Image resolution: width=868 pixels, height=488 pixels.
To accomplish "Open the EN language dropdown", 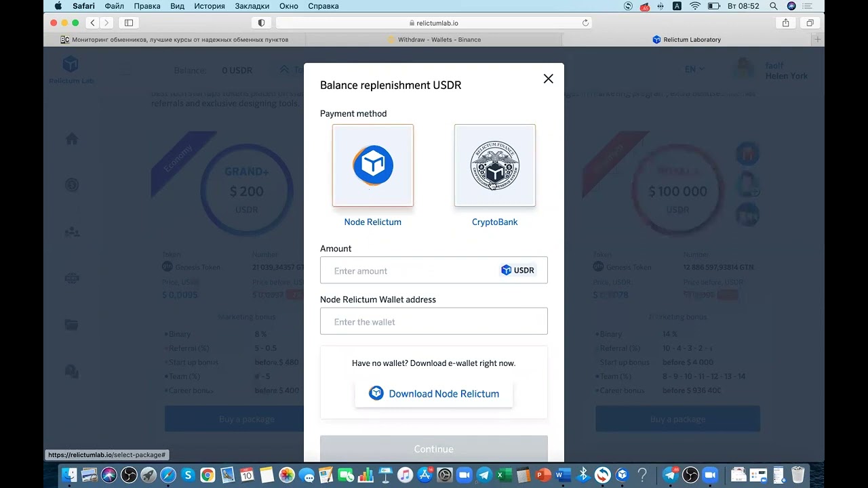I will pos(694,69).
